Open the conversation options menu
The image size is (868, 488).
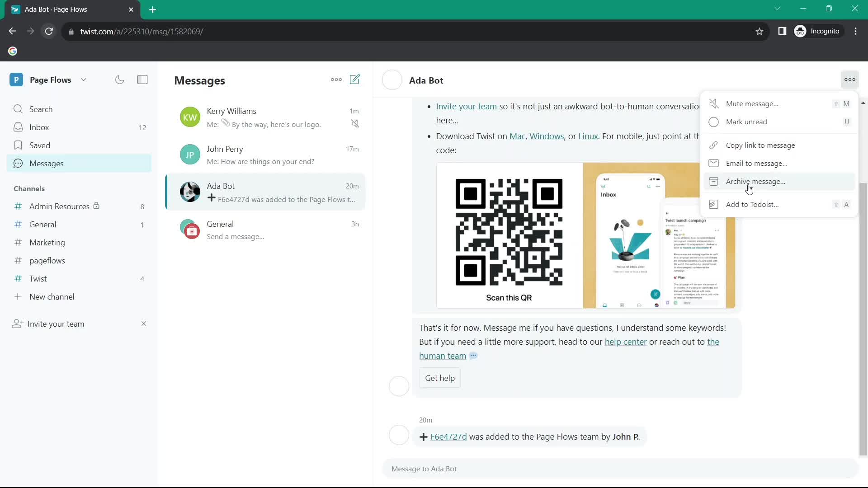coord(850,80)
